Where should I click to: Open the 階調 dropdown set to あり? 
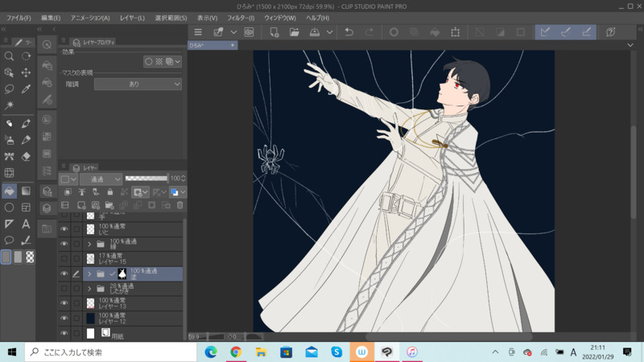pyautogui.click(x=138, y=84)
